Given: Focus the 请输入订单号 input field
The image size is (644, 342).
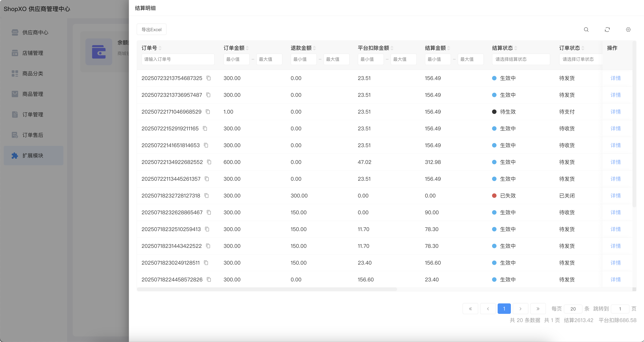Looking at the screenshot, I should coord(178,59).
